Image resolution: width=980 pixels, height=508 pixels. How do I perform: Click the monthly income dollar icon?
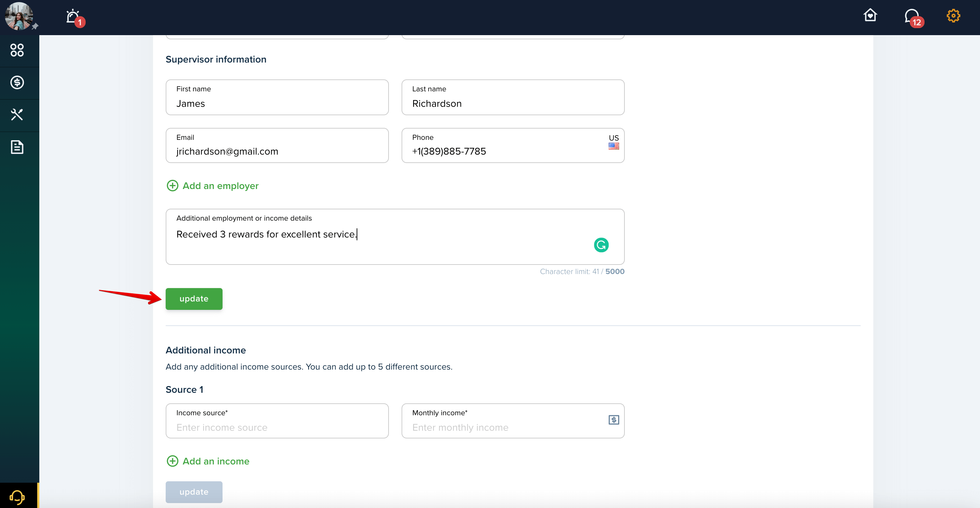tap(614, 420)
